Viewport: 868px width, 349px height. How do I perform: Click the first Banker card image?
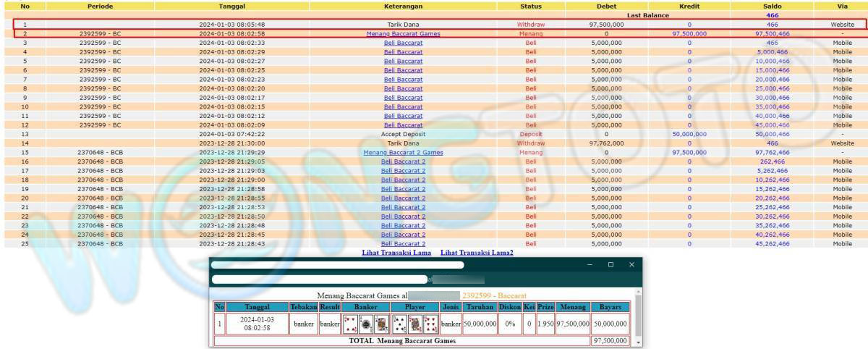tap(351, 324)
